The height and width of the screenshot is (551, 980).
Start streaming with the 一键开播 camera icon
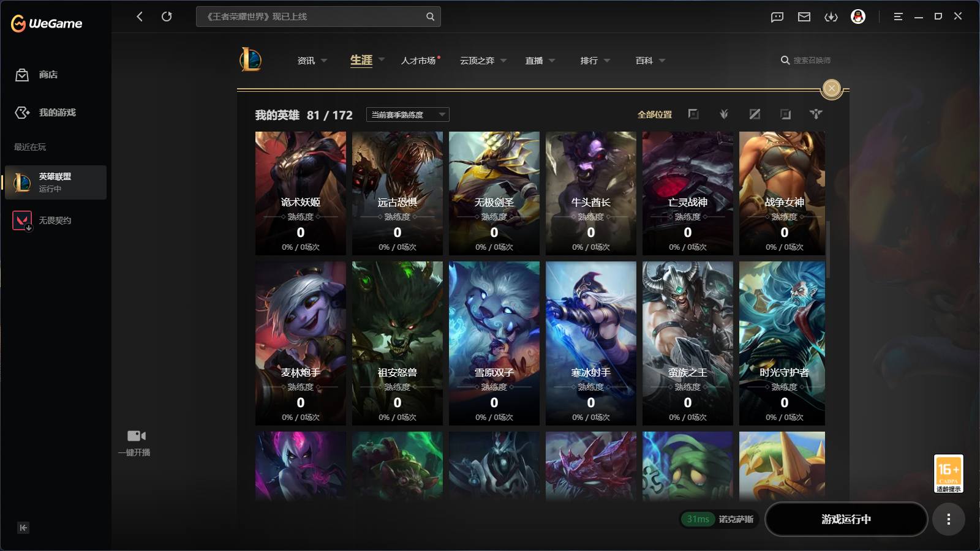(x=136, y=436)
